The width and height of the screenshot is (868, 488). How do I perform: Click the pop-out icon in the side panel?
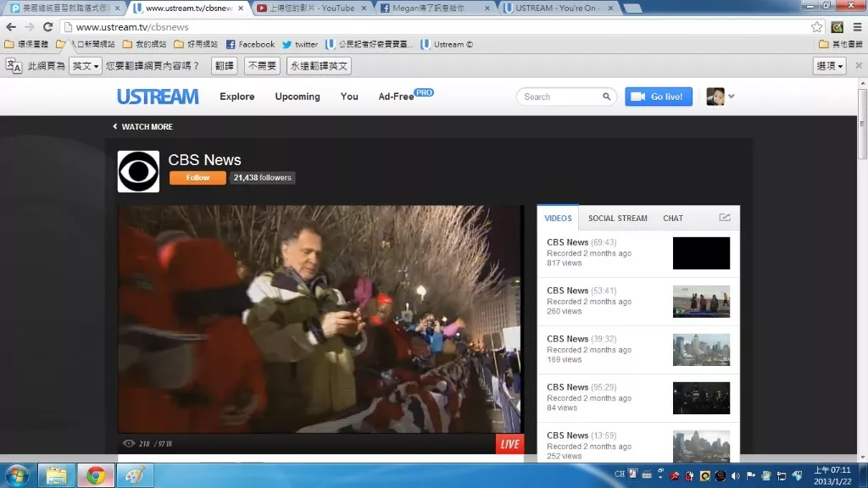725,218
